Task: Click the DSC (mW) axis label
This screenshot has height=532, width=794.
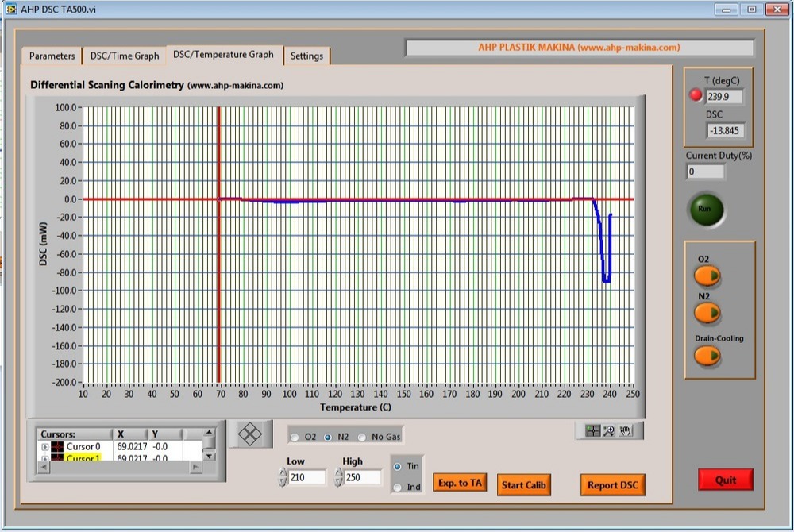Action: tap(43, 244)
